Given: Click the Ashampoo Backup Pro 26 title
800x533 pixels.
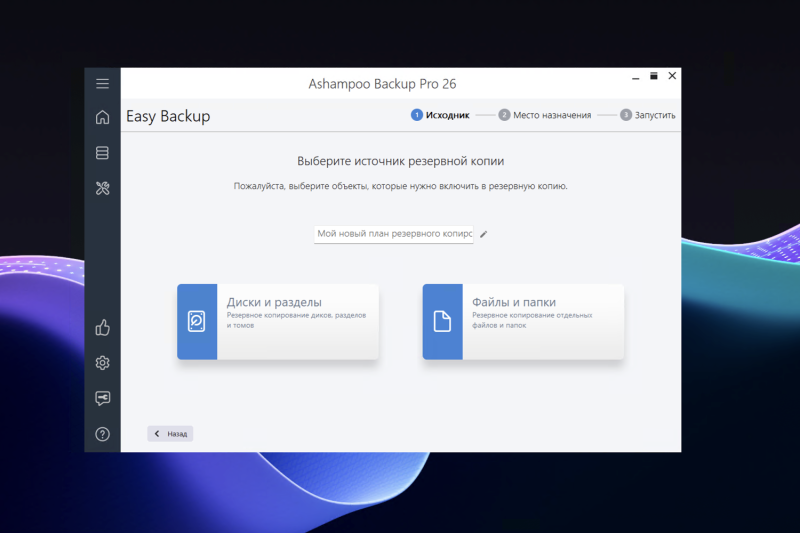Looking at the screenshot, I should tap(382, 84).
